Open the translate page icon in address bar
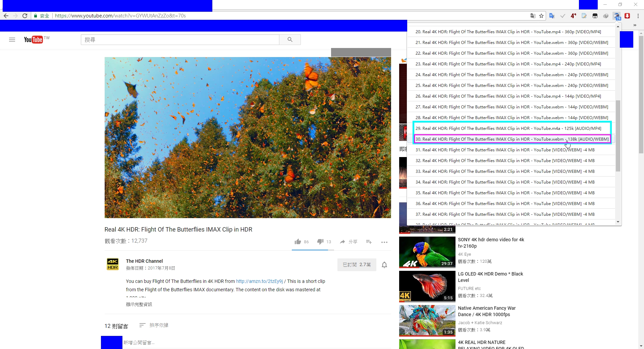Viewport: 644px width, 349px height. 533,16
